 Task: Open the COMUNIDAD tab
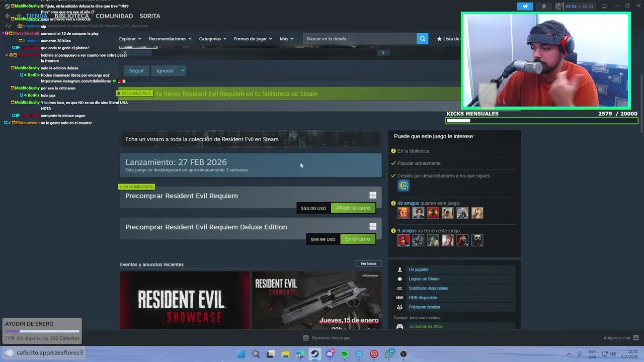pos(114,16)
